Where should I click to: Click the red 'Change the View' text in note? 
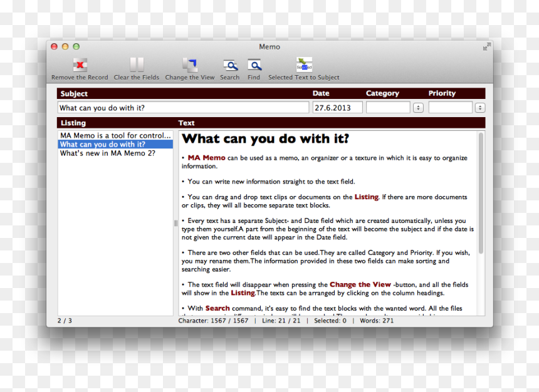point(360,284)
